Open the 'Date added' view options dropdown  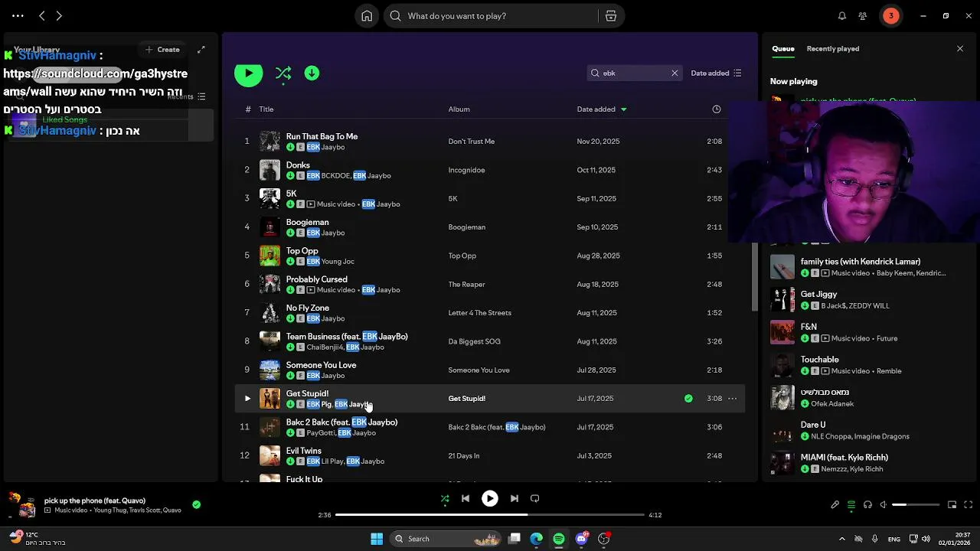tap(716, 73)
